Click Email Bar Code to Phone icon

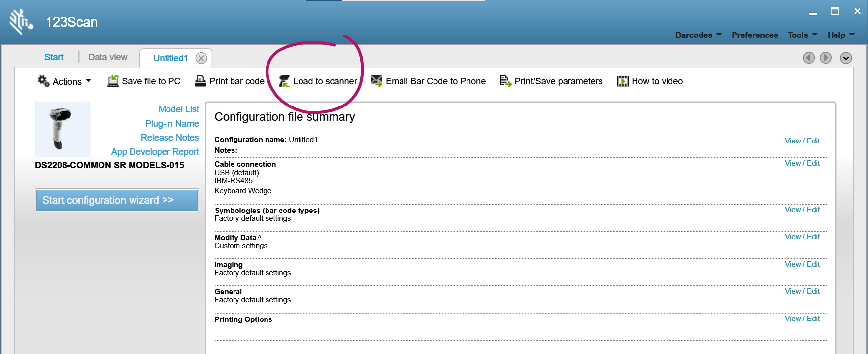pyautogui.click(x=376, y=81)
